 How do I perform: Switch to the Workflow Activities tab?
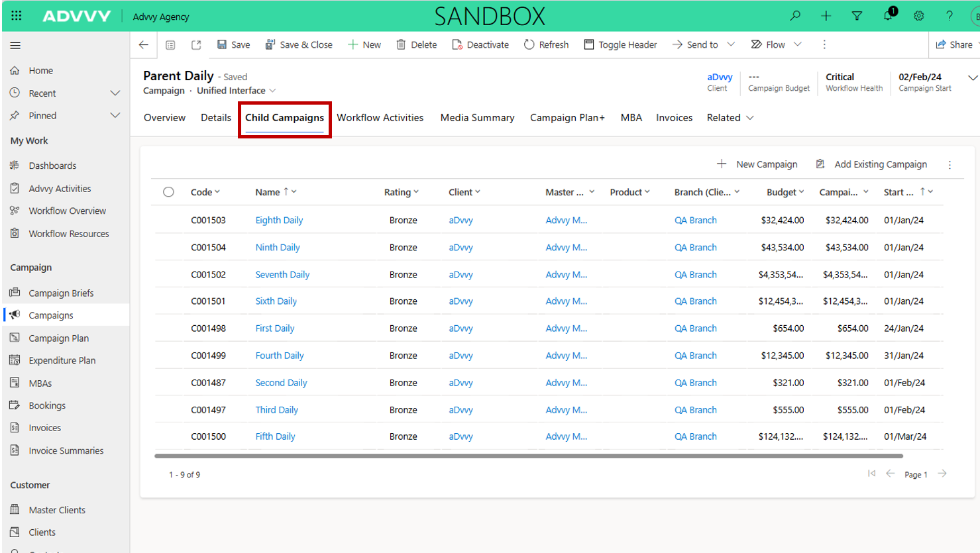380,118
